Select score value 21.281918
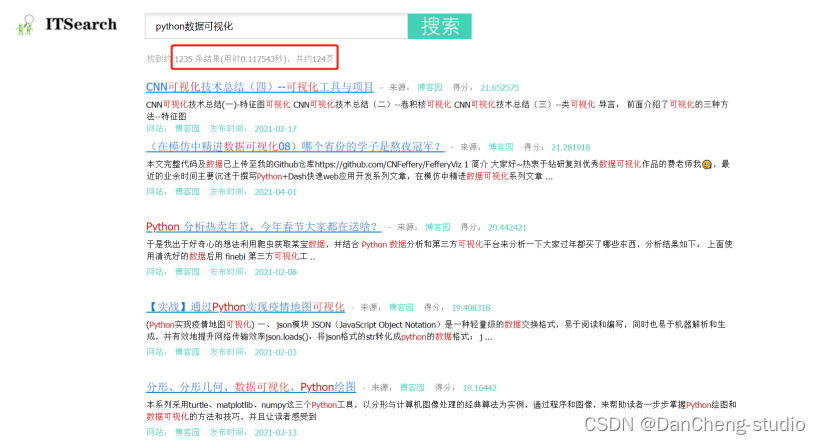The height and width of the screenshot is (444, 820). coord(571,147)
